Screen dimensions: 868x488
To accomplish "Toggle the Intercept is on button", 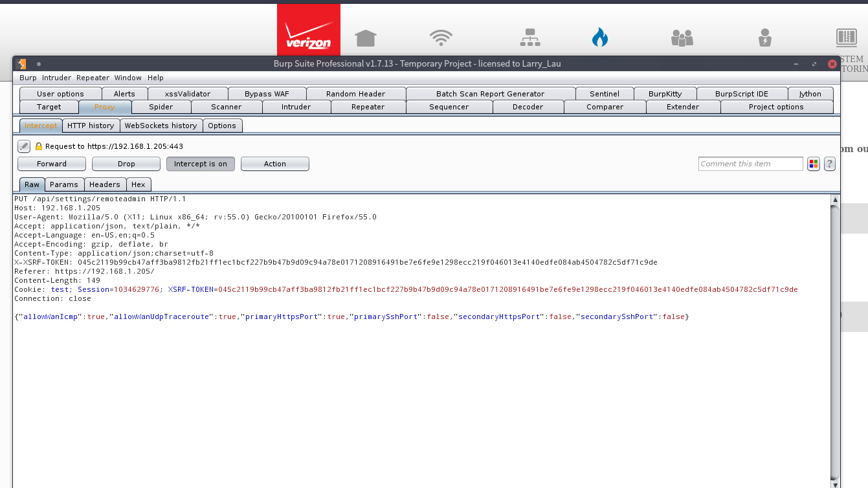I will (x=200, y=164).
